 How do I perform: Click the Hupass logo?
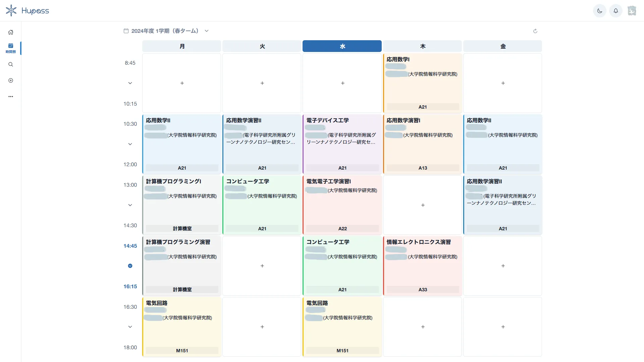coord(28,11)
